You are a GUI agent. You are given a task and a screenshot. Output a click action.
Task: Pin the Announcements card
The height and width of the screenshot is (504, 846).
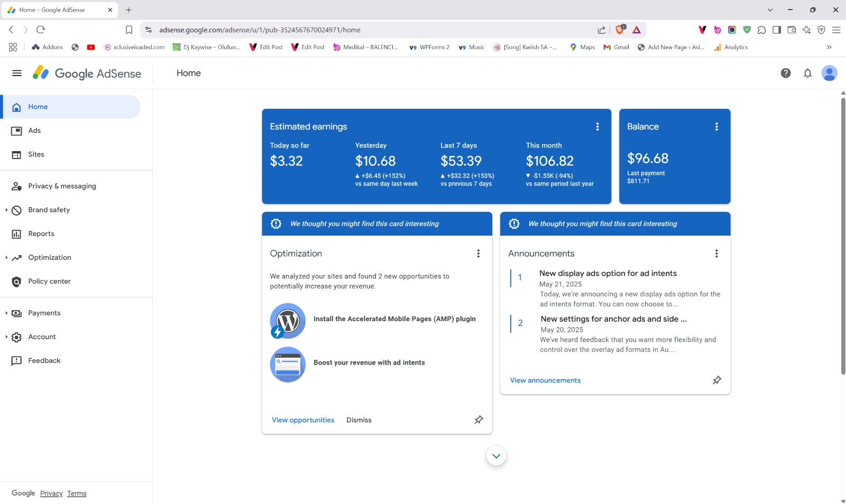[716, 380]
